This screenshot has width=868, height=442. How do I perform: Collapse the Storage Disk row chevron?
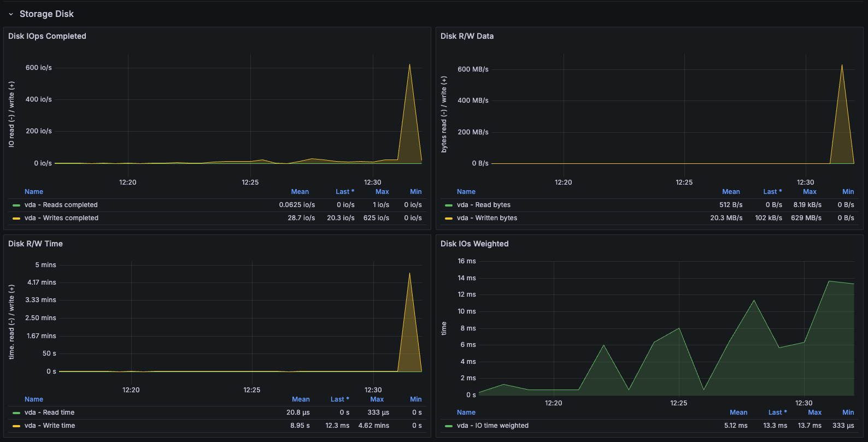pyautogui.click(x=11, y=14)
